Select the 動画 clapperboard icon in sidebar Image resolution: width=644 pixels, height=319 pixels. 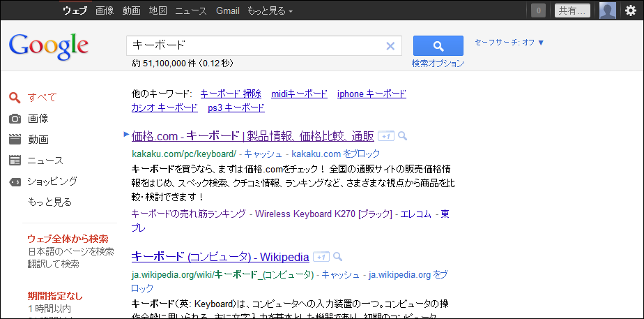click(15, 140)
